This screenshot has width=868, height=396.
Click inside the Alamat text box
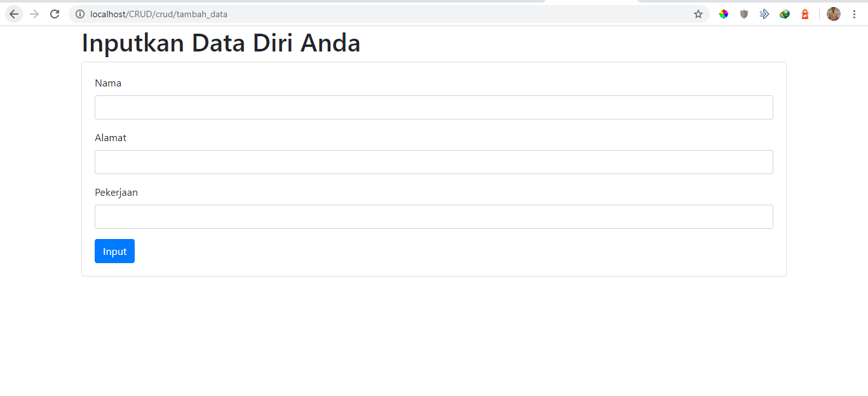(x=433, y=161)
